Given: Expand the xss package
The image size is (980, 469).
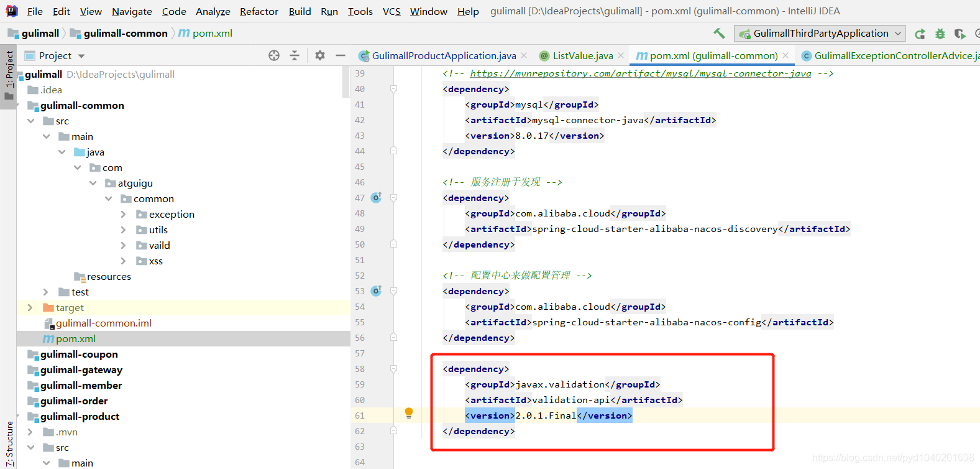Looking at the screenshot, I should pos(123,261).
